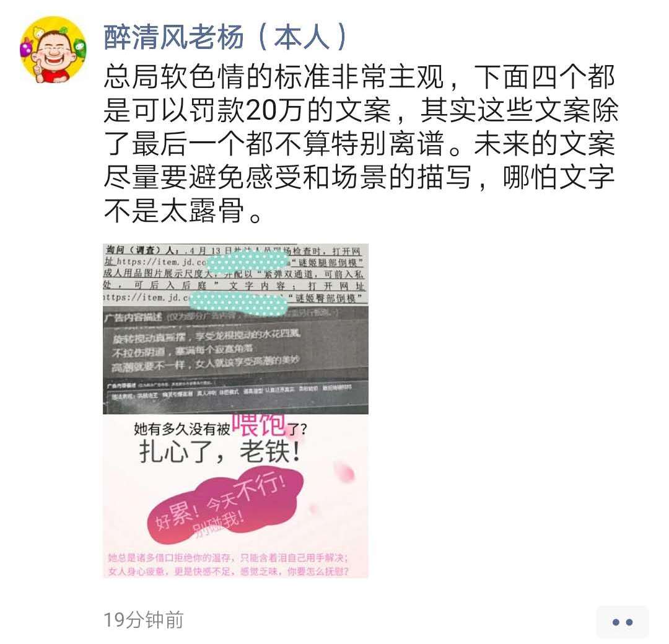Click the pink petal beside 老铁 headline
The width and height of the screenshot is (669, 644).
(344, 472)
